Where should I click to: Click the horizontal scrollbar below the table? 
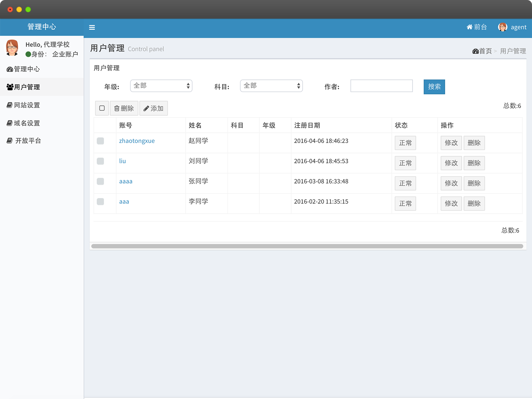tap(307, 246)
